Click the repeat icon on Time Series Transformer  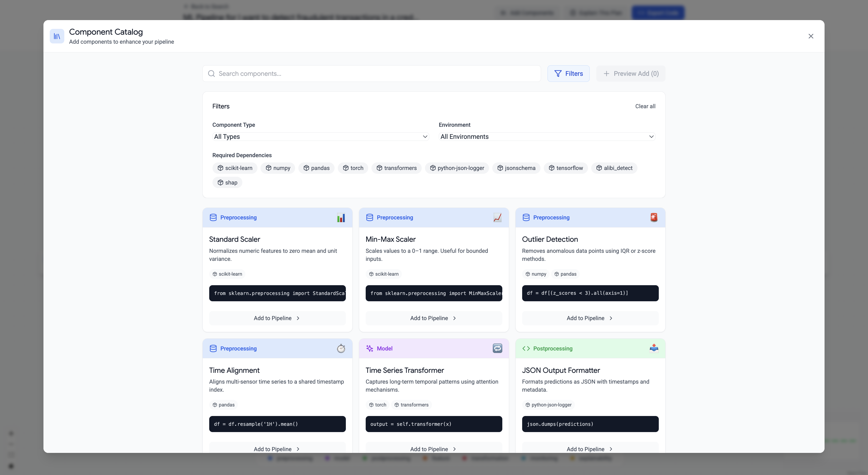[x=497, y=348]
